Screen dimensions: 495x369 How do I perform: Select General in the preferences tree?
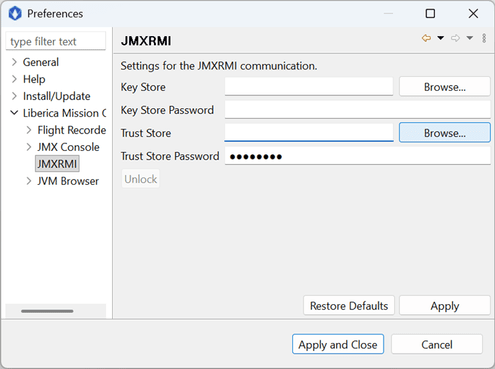pyautogui.click(x=41, y=62)
